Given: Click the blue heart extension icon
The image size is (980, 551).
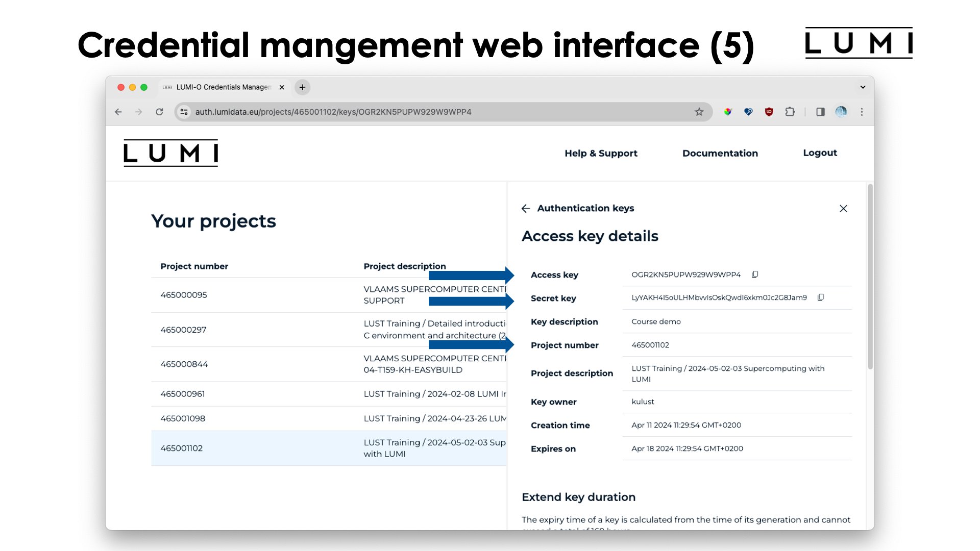Looking at the screenshot, I should 748,112.
